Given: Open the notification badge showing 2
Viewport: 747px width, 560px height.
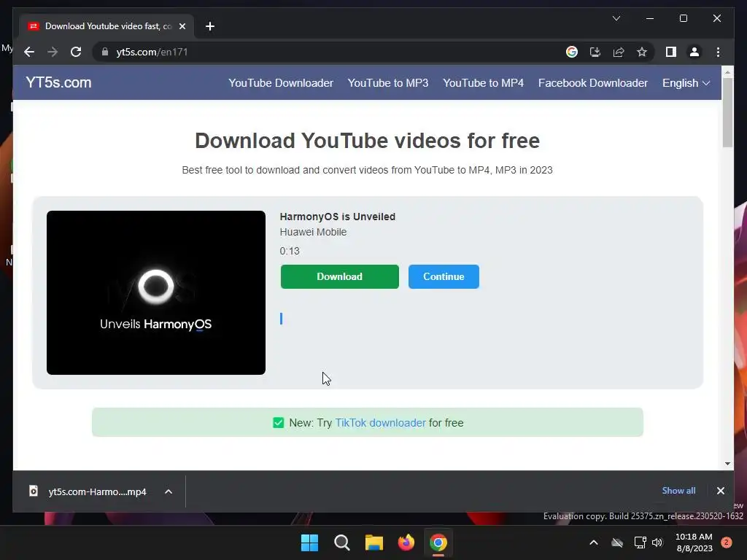Looking at the screenshot, I should (x=727, y=542).
